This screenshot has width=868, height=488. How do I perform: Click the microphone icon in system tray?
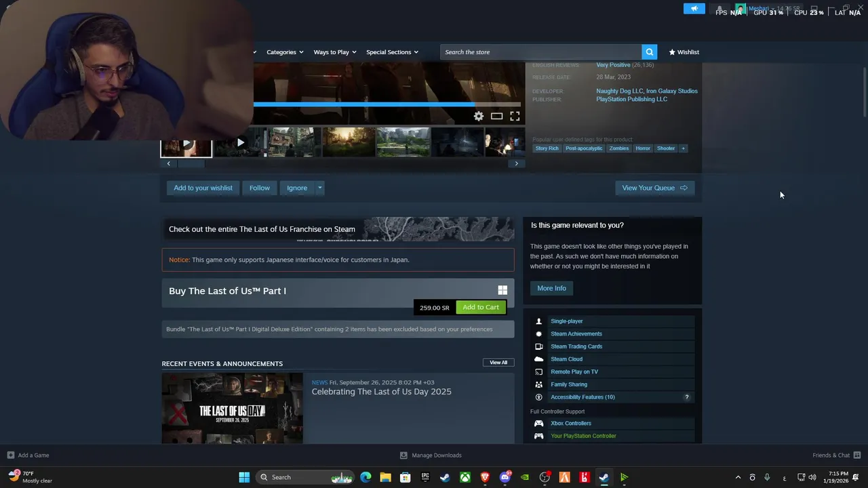pos(767,477)
